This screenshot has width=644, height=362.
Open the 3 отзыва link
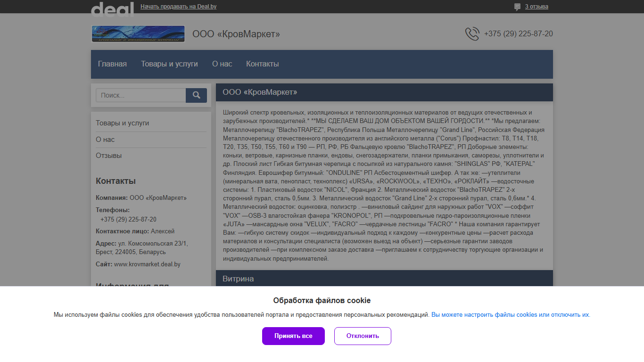click(x=537, y=7)
